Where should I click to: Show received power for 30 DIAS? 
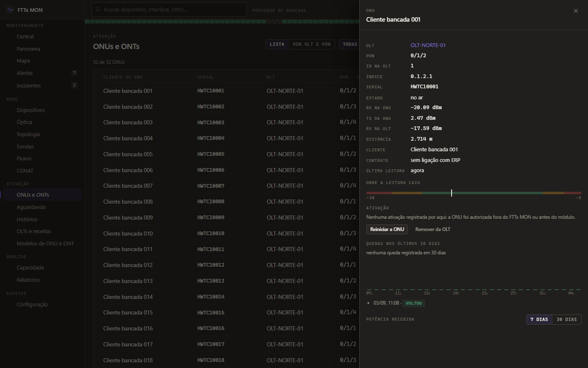[567, 319]
